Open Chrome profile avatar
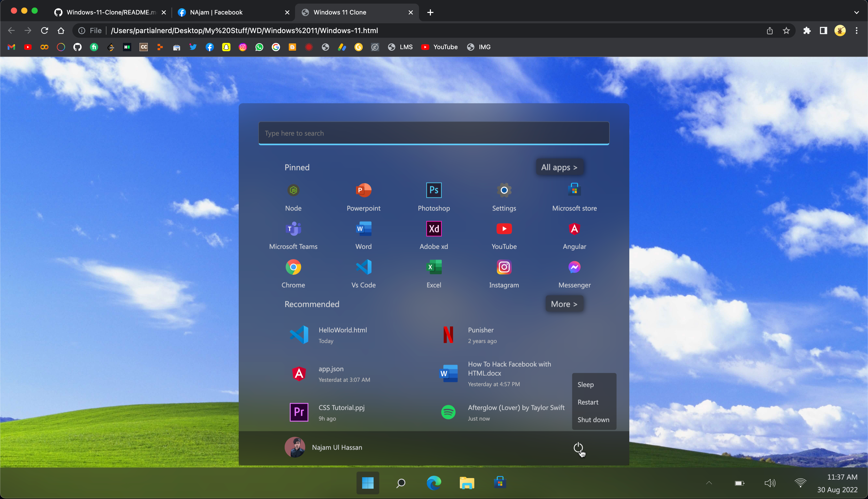 (x=840, y=31)
